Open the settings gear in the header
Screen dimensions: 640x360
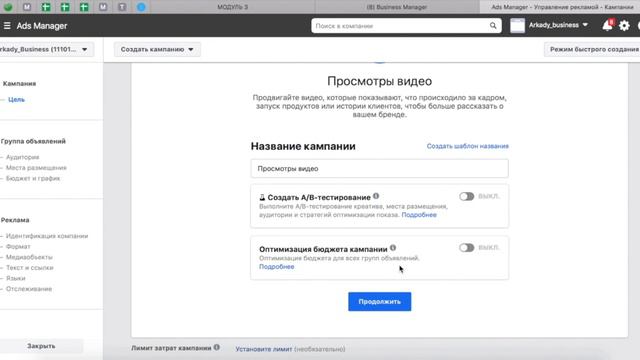624,26
